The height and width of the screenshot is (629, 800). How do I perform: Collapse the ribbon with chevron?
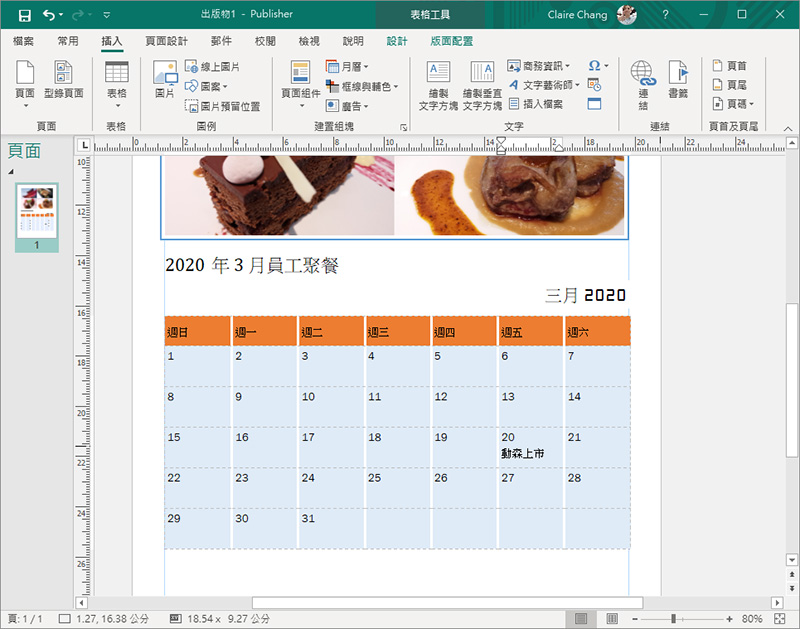[x=788, y=129]
